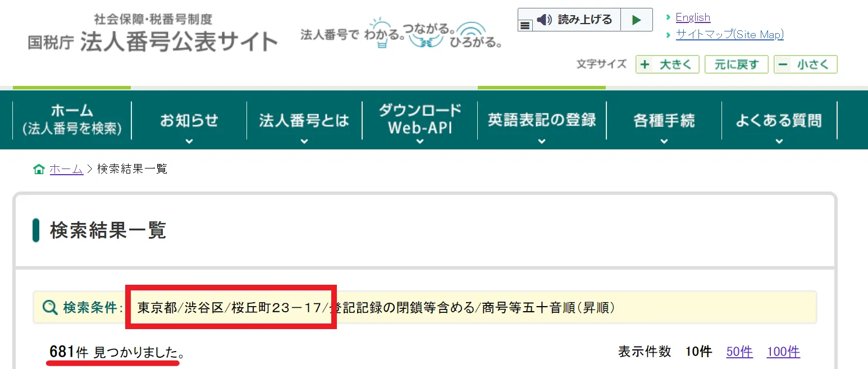
Task: Click the minus icon on the 小さく button
Action: (x=784, y=64)
